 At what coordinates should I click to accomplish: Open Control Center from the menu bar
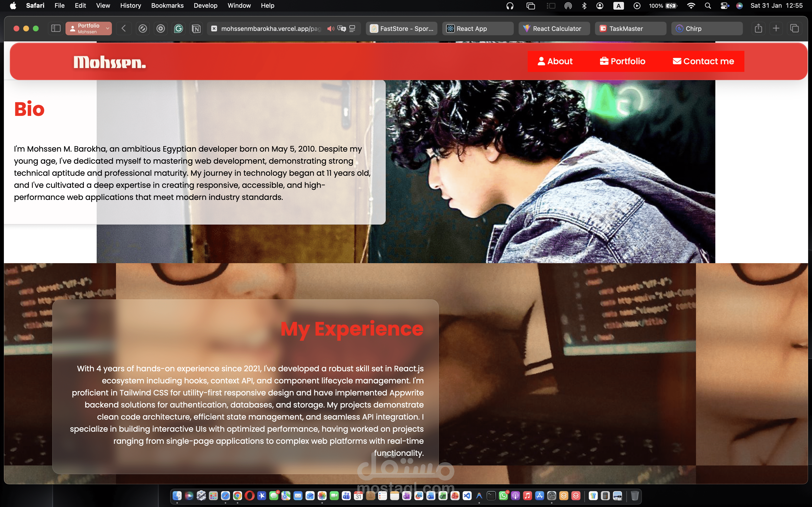click(725, 6)
